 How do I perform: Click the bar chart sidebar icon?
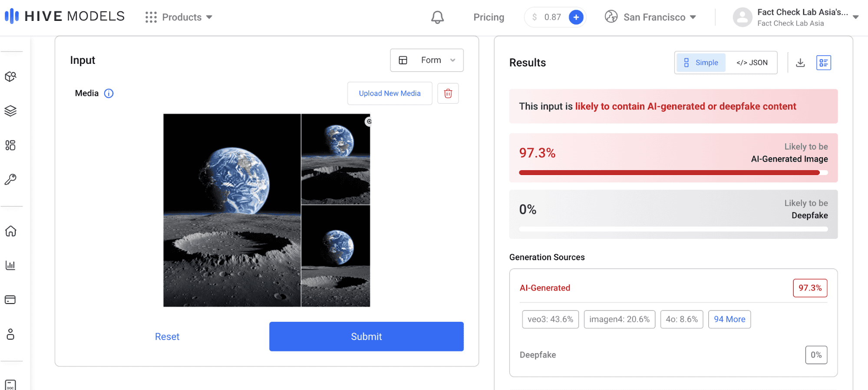[11, 265]
